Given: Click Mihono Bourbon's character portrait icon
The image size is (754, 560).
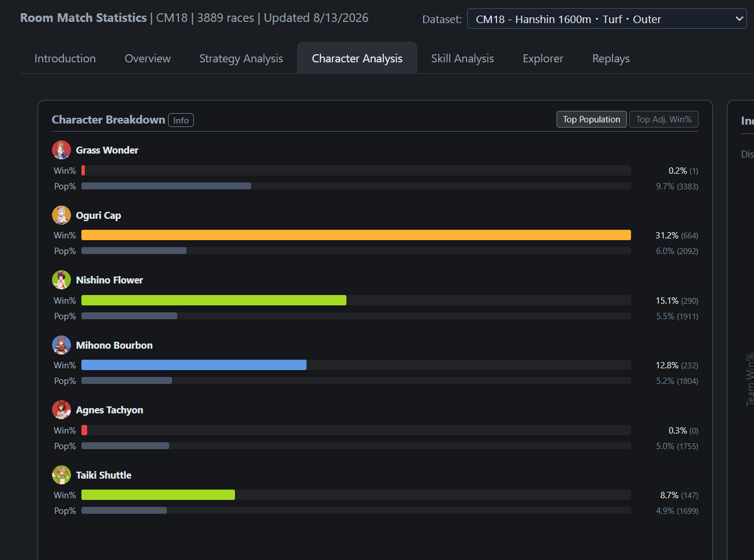Looking at the screenshot, I should coord(61,345).
